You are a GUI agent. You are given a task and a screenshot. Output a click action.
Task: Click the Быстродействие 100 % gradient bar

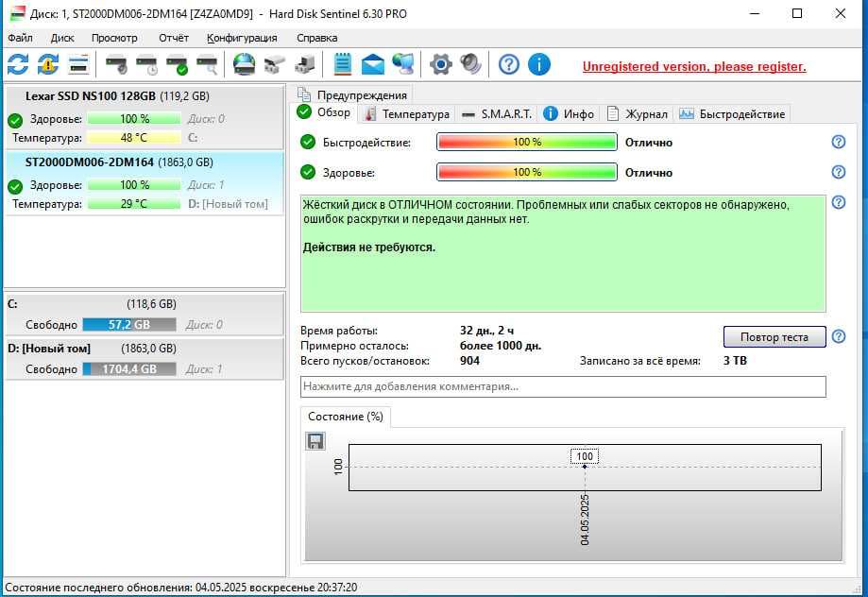click(x=527, y=142)
